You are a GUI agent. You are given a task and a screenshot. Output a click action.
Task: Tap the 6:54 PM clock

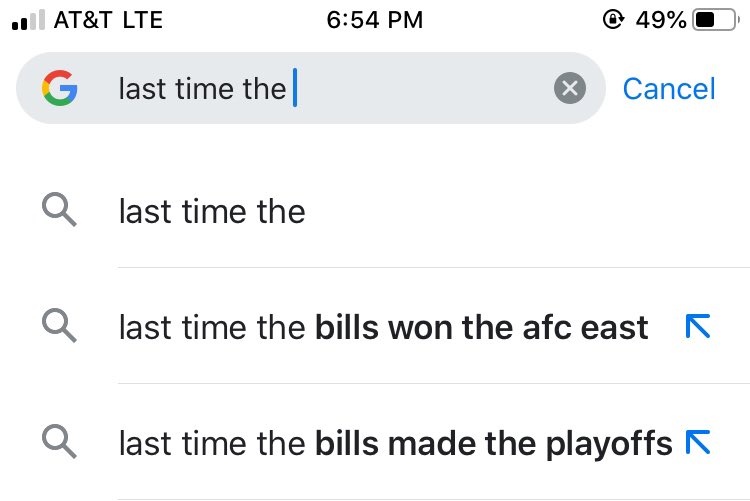[375, 20]
